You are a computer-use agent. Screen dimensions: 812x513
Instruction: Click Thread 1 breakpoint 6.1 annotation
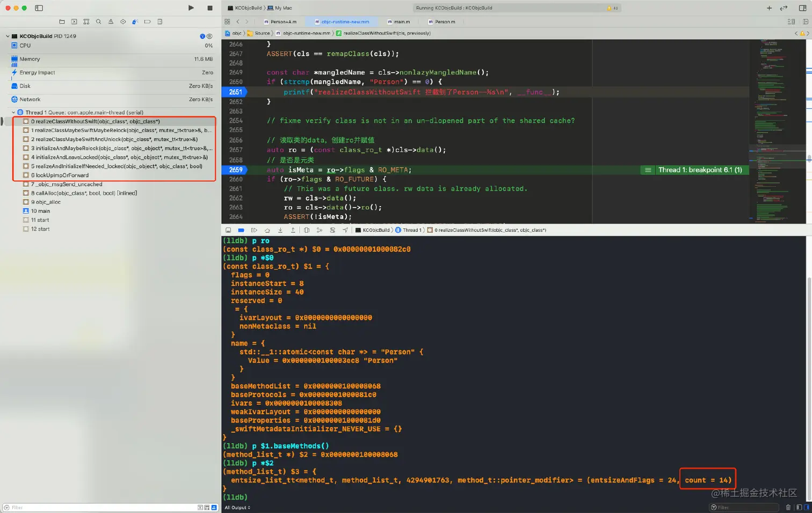click(x=694, y=170)
